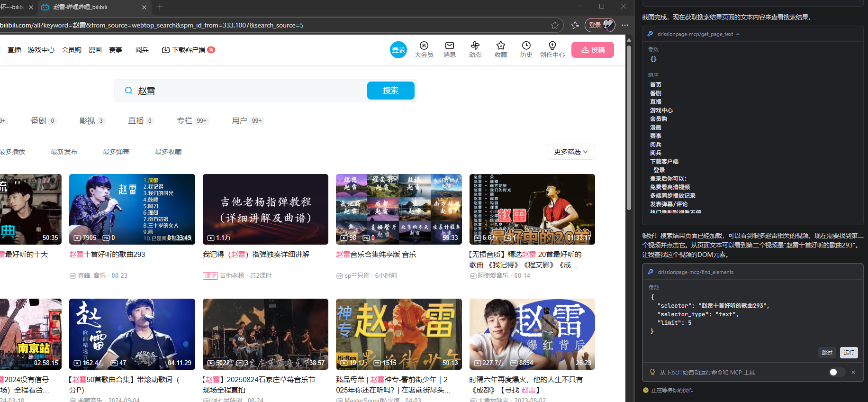
Task: Expand the 更多筛选 filter dropdown
Action: click(x=571, y=152)
